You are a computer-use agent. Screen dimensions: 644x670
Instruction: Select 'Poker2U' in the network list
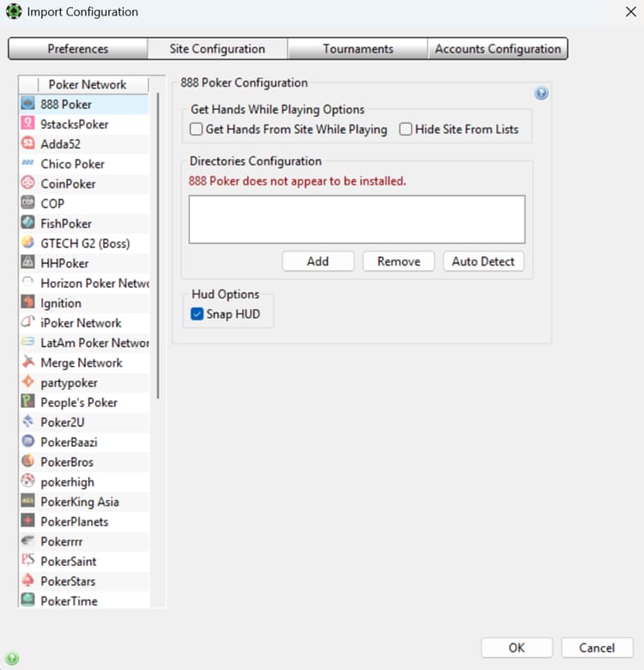click(84, 422)
